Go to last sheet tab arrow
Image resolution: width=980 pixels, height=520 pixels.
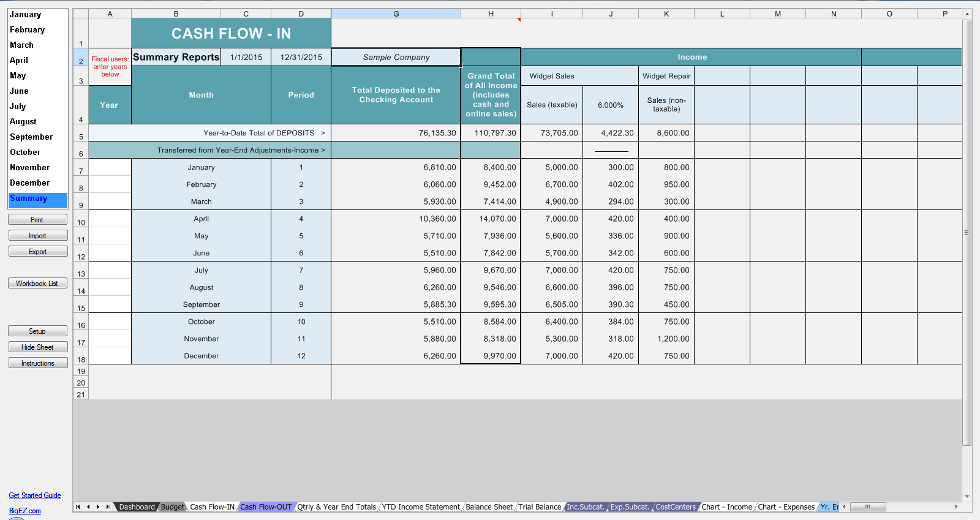(108, 507)
